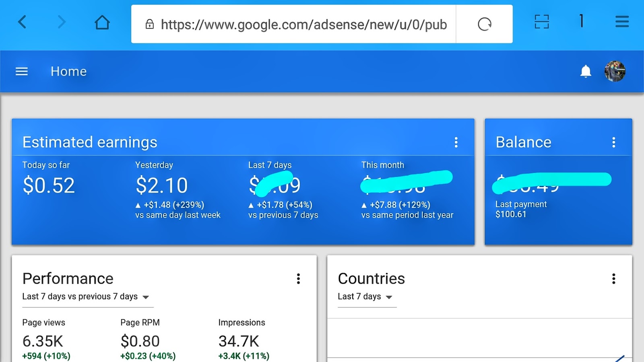Screen dimensions: 644x362
Task: Click the Home page title
Action: [69, 72]
